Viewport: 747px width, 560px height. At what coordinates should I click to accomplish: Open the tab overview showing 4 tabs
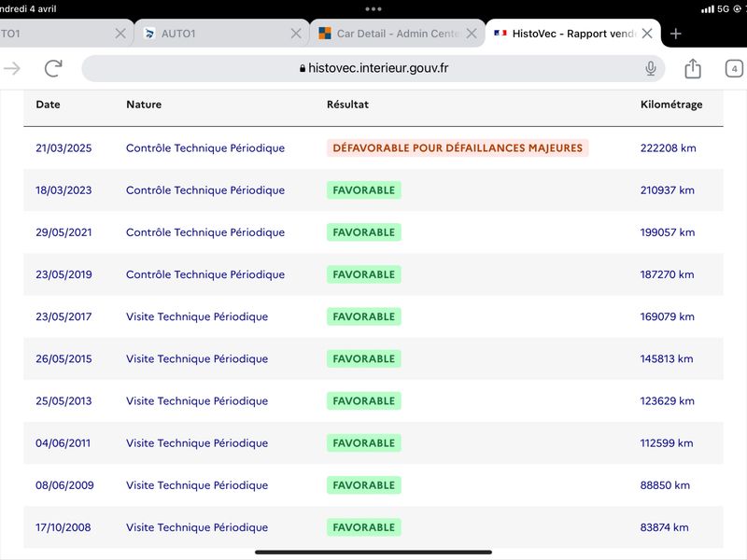[734, 68]
